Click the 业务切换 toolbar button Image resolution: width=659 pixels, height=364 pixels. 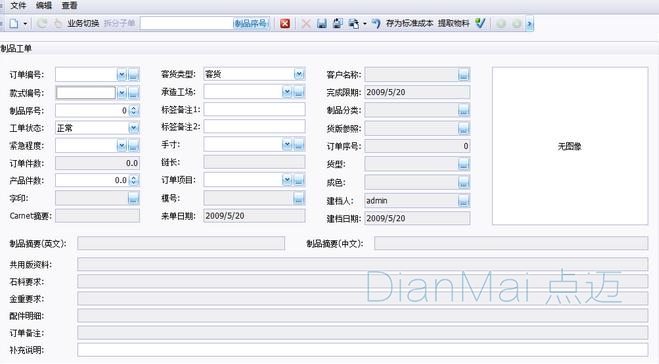pyautogui.click(x=83, y=24)
